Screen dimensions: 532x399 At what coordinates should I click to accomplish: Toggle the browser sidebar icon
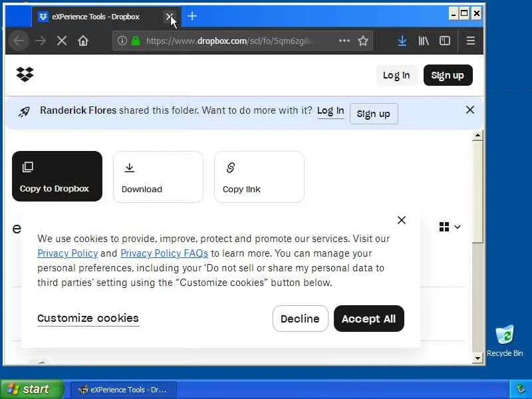click(445, 41)
